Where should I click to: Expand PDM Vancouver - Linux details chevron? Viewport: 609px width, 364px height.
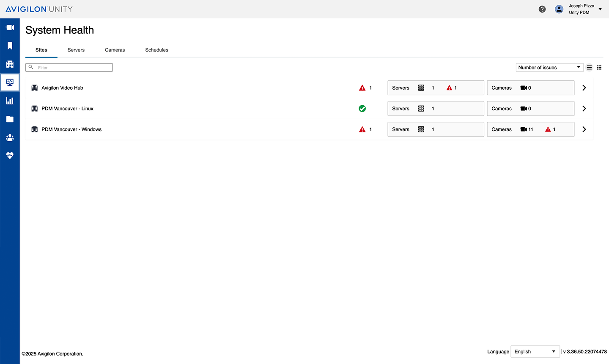click(584, 109)
